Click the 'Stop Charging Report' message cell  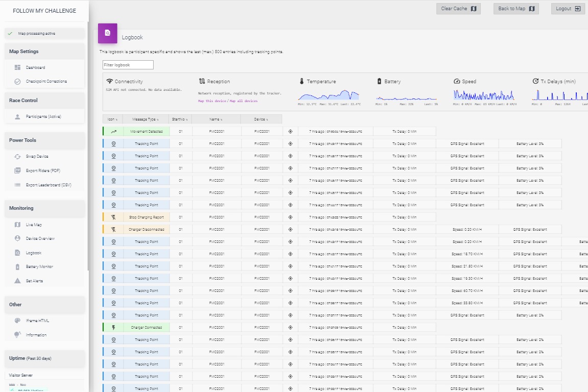pyautogui.click(x=146, y=217)
